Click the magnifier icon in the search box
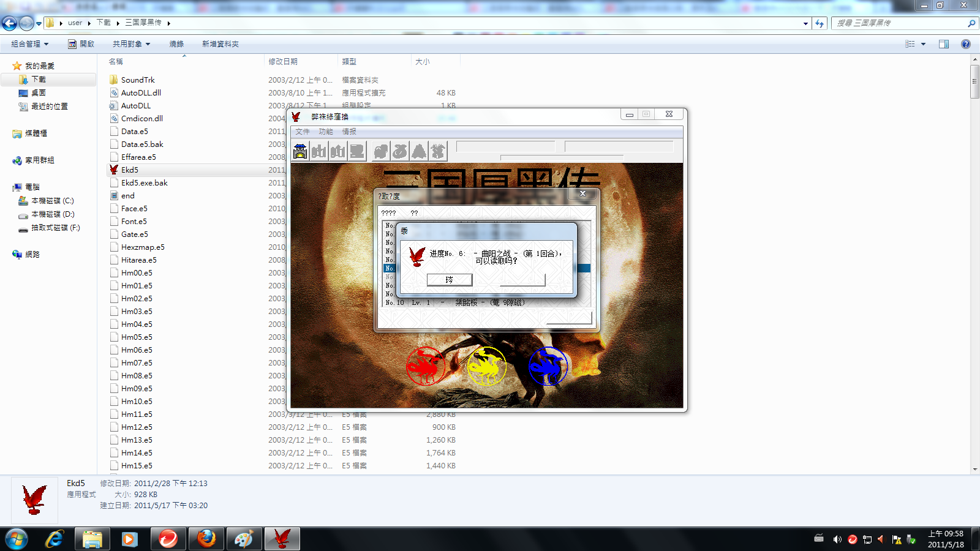Screen dimensions: 980x551 (971, 23)
